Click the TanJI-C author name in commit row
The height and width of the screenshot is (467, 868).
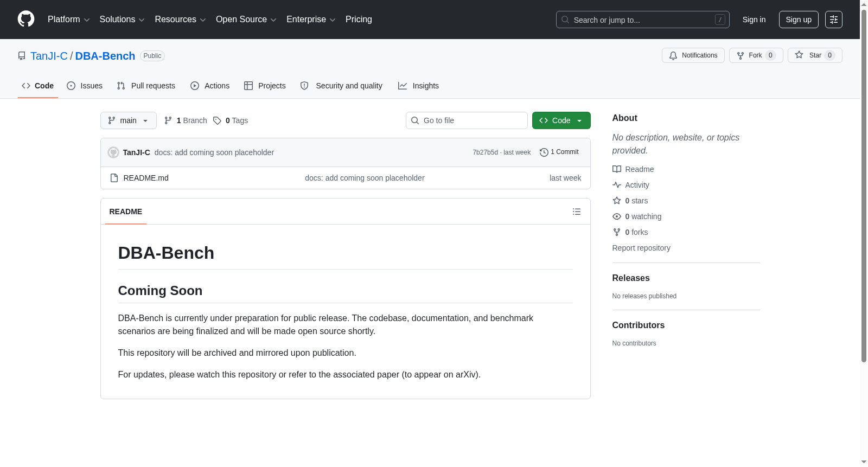coord(137,152)
